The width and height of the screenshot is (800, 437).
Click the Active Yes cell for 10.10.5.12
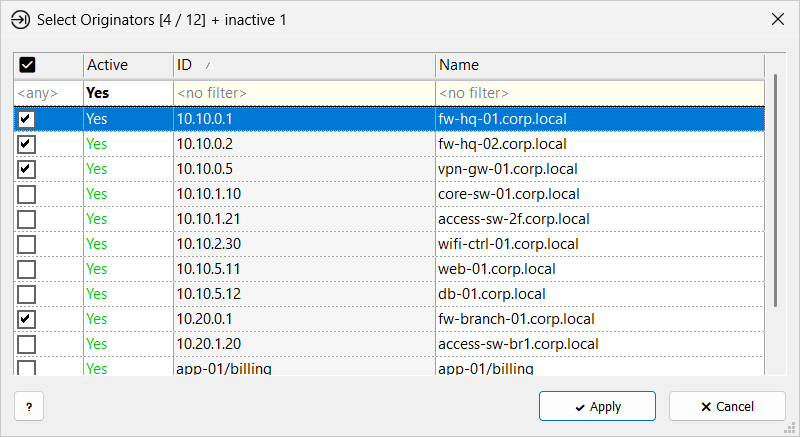(x=128, y=294)
